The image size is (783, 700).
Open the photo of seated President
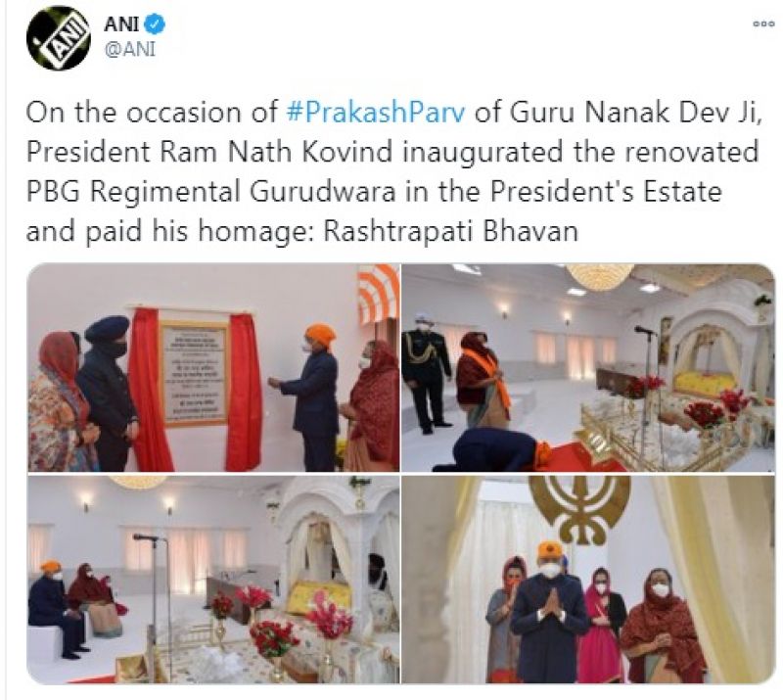pyautogui.click(x=213, y=579)
